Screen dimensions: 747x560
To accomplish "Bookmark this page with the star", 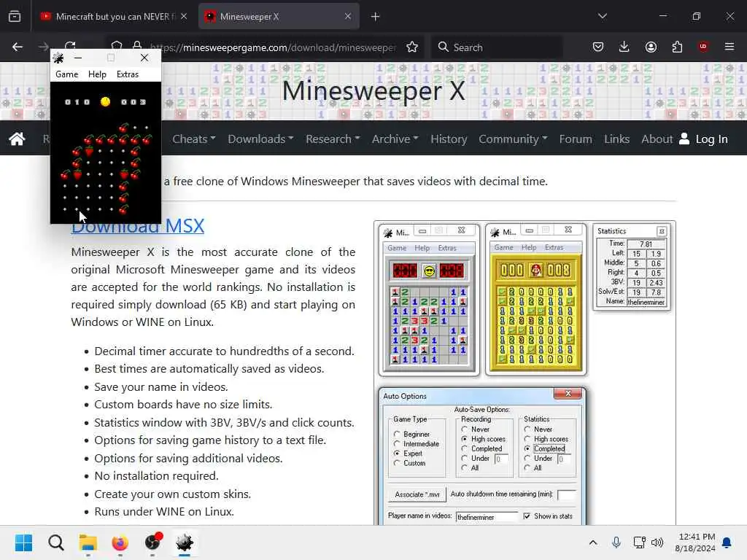I will [x=412, y=47].
